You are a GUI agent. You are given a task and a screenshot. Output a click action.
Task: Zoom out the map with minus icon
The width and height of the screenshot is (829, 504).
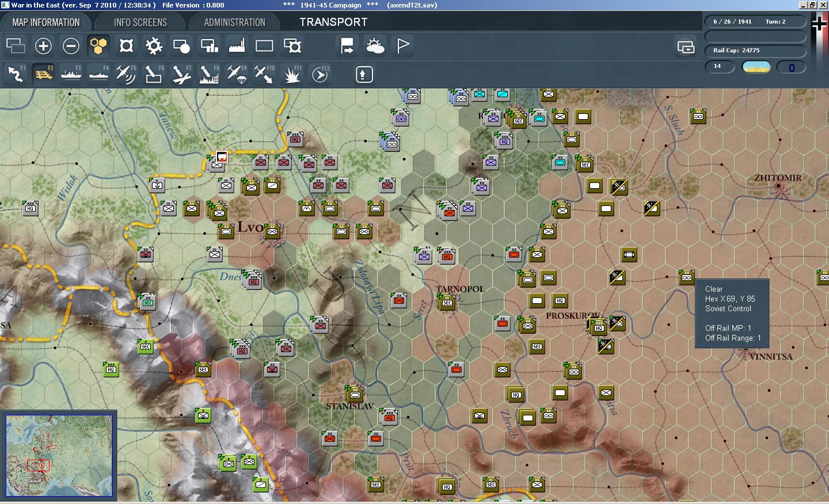(71, 46)
